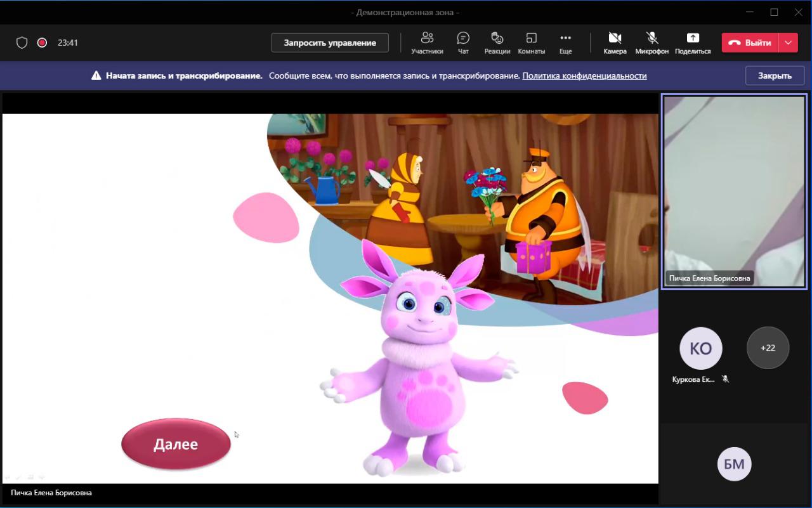Open the Политика конфиденциальности link
Viewport: 812px width, 508px height.
click(584, 75)
